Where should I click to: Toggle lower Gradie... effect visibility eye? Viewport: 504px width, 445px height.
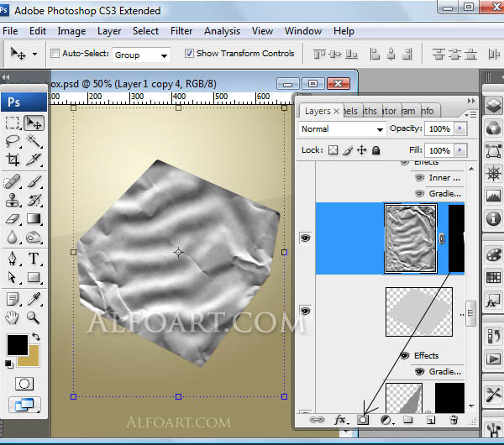pos(419,372)
